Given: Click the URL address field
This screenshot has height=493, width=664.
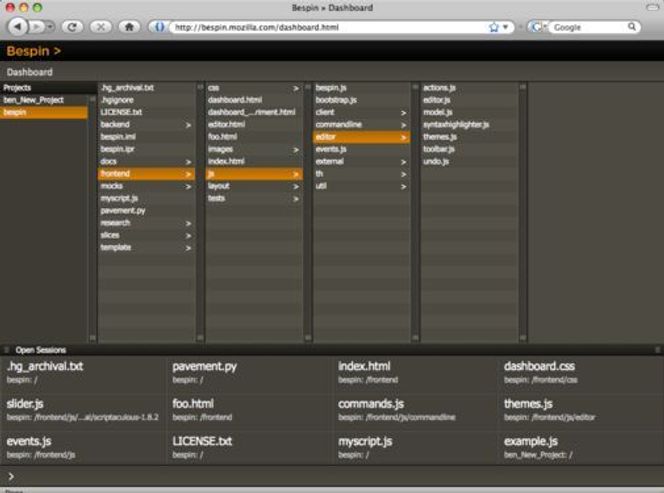Looking at the screenshot, I should (330, 27).
